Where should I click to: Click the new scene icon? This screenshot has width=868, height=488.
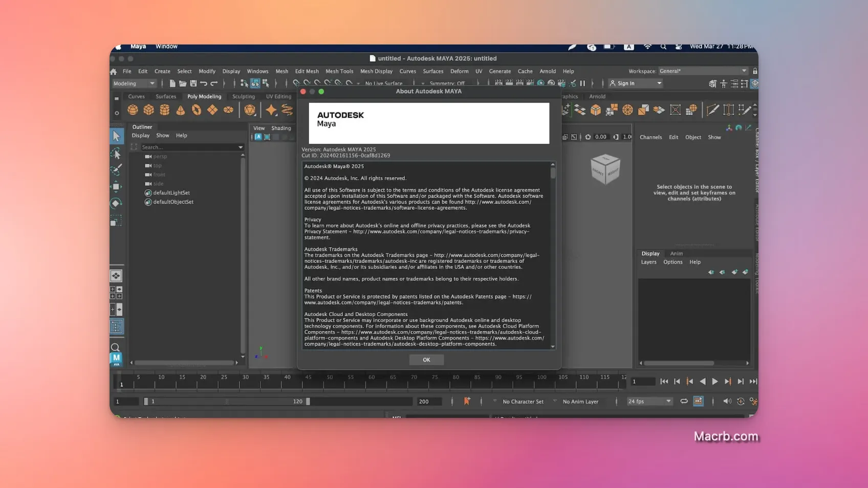pyautogui.click(x=172, y=83)
